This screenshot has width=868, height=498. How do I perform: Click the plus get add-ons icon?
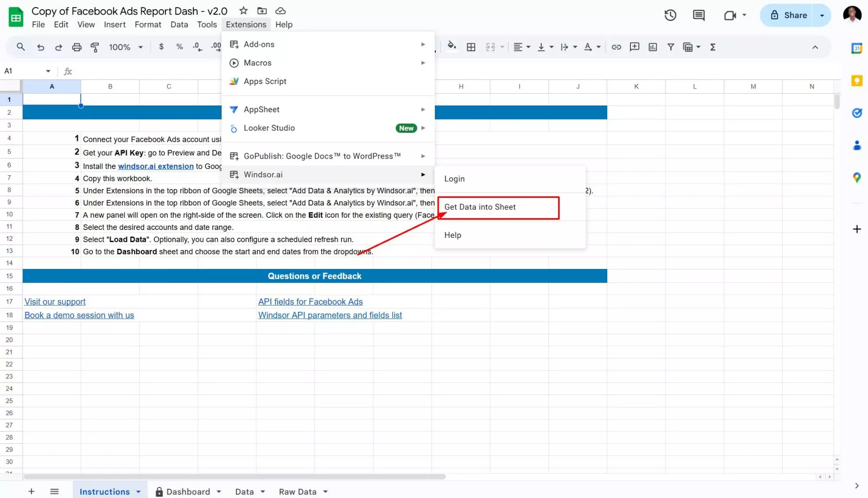857,229
